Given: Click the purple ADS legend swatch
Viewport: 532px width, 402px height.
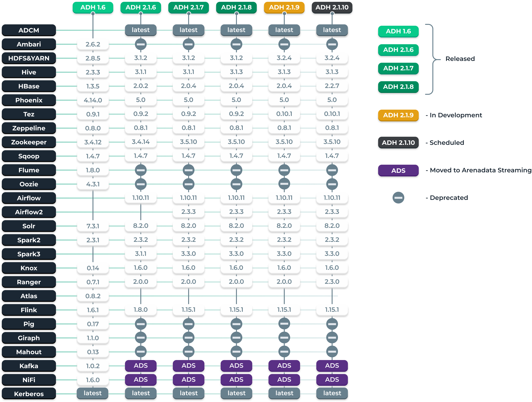Looking at the screenshot, I should click(398, 171).
